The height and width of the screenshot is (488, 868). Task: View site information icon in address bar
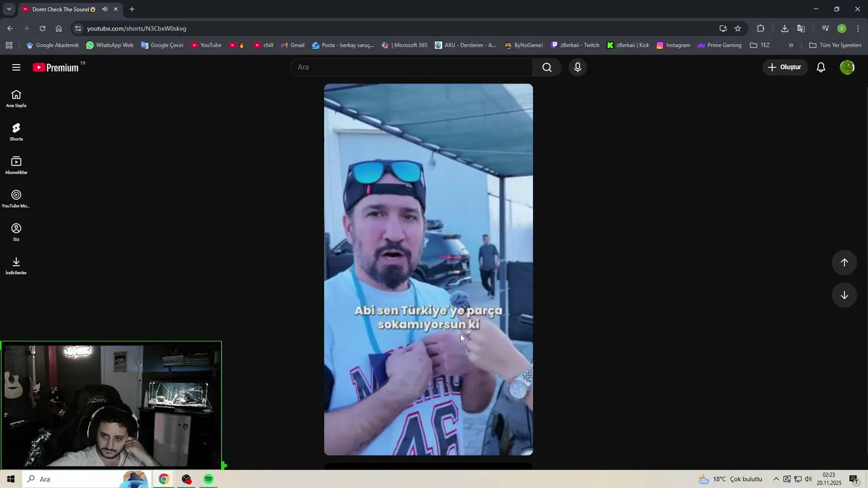point(78,28)
